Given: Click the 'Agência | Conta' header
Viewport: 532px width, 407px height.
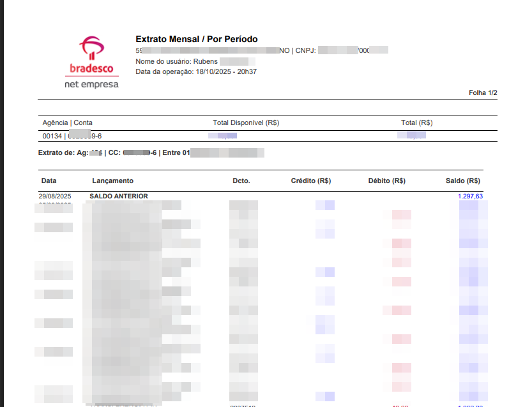Looking at the screenshot, I should tap(67, 122).
